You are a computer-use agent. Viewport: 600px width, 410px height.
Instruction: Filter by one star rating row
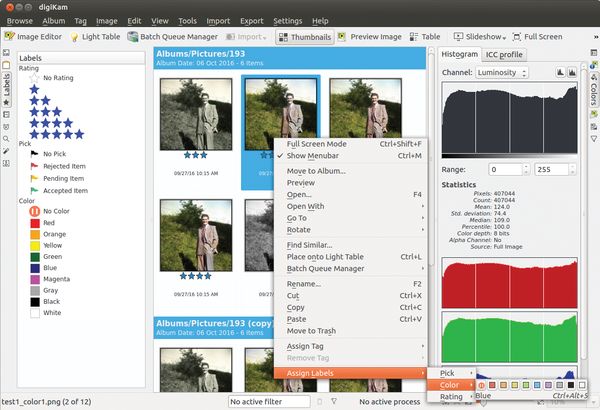[x=34, y=90]
